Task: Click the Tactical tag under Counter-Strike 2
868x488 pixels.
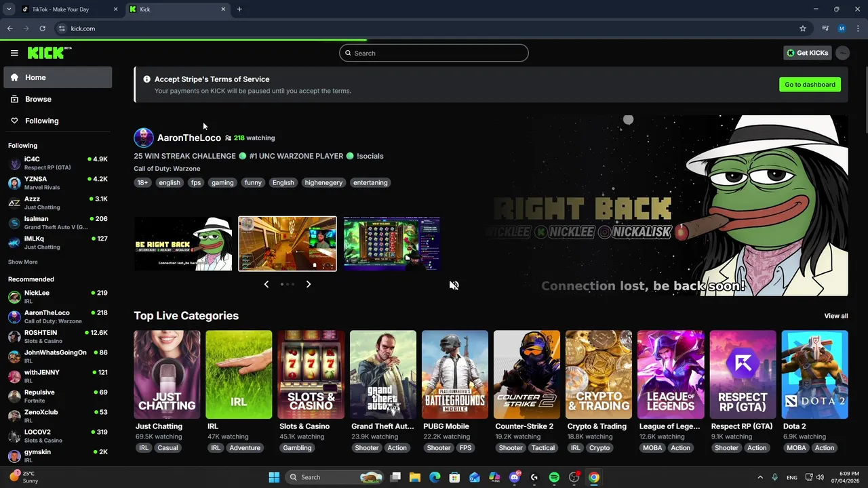Action: (543, 448)
